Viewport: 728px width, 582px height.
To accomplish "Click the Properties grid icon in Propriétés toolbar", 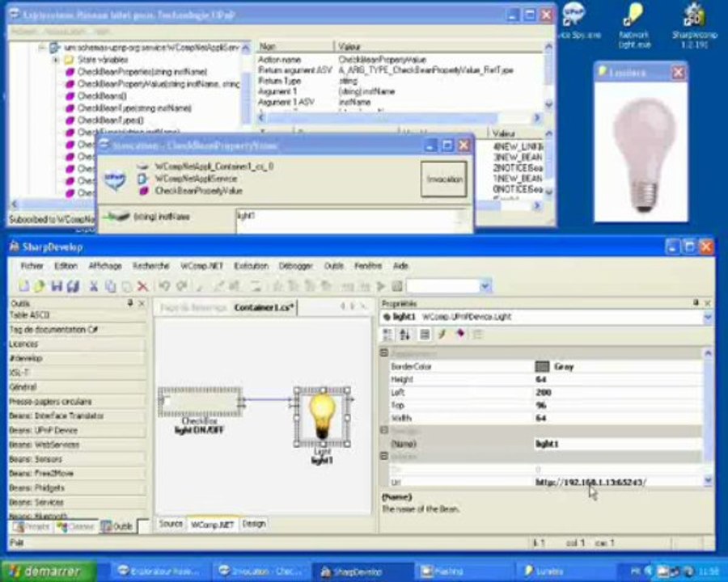I will click(425, 334).
